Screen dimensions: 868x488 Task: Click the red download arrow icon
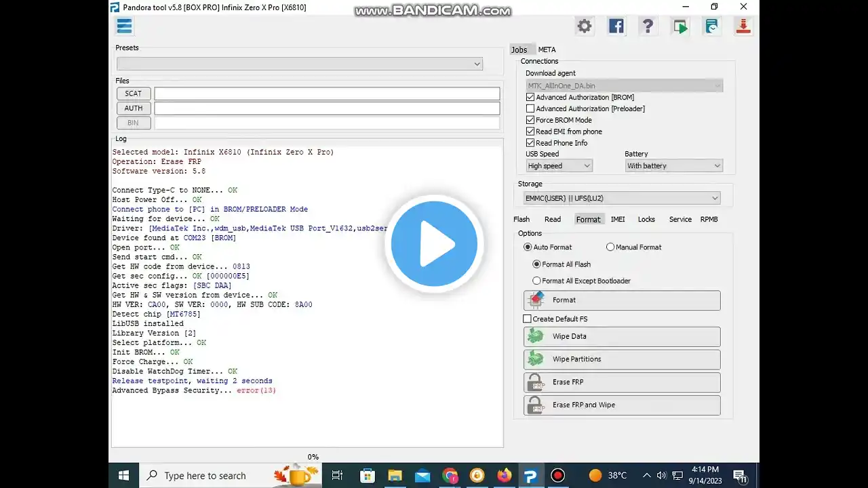743,26
